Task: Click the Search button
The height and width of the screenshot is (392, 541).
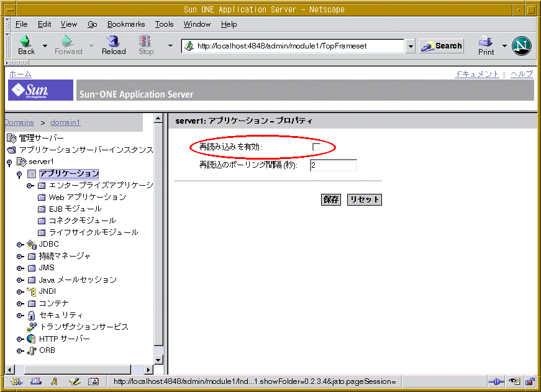Action: [x=441, y=46]
